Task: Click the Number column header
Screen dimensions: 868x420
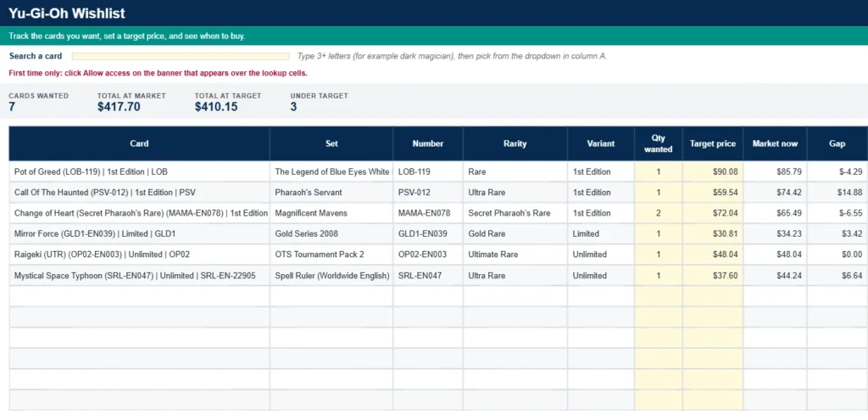Action: tap(428, 143)
